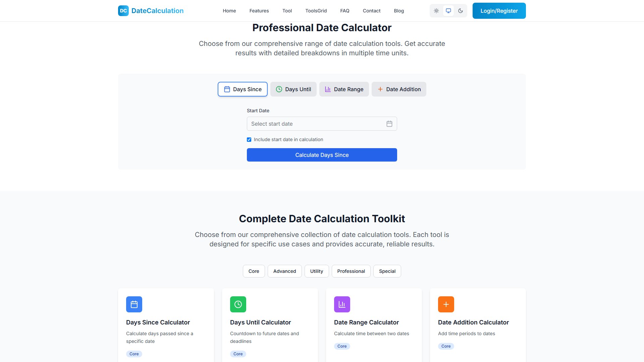Select system theme monitor icon

[x=448, y=11]
